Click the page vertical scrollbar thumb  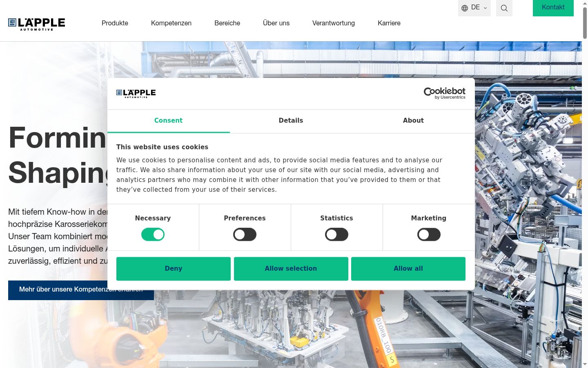coord(585,22)
